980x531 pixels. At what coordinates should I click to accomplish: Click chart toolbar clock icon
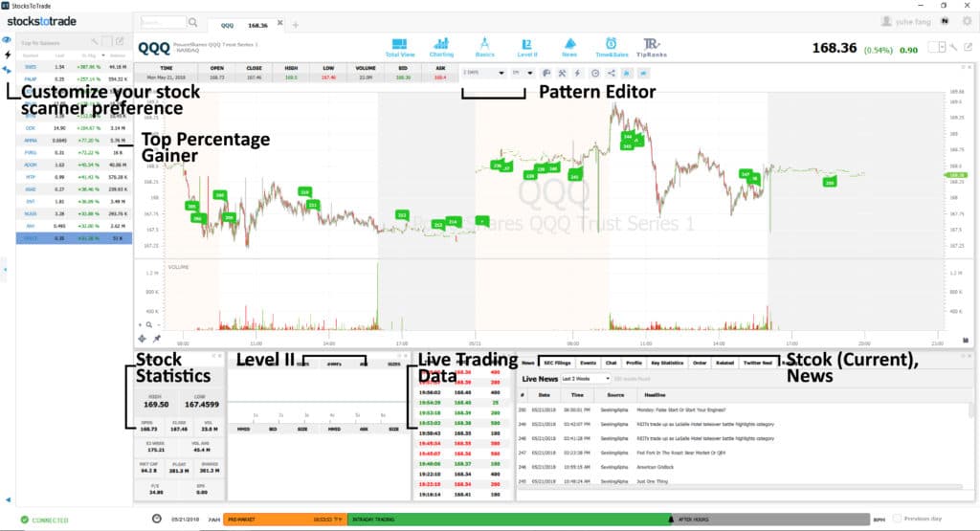(595, 73)
